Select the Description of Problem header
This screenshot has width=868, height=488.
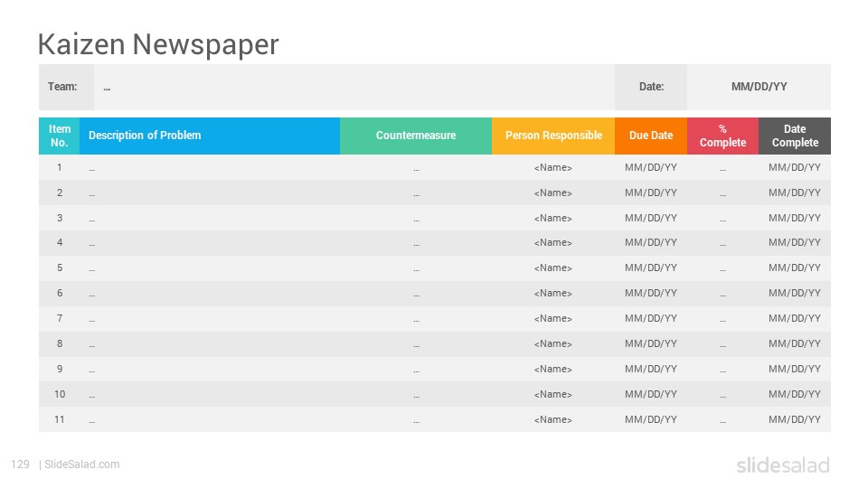pos(210,136)
